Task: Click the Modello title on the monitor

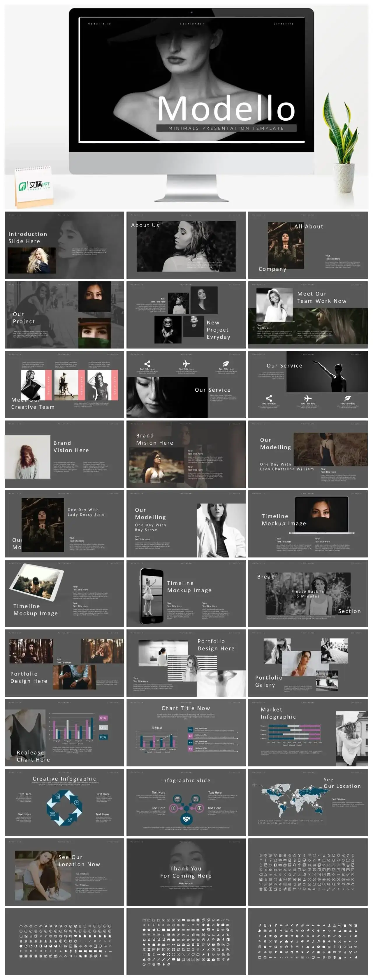Action: [x=226, y=109]
